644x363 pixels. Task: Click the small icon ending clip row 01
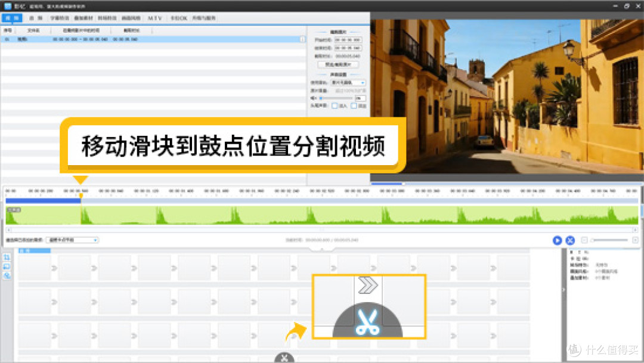click(x=302, y=39)
